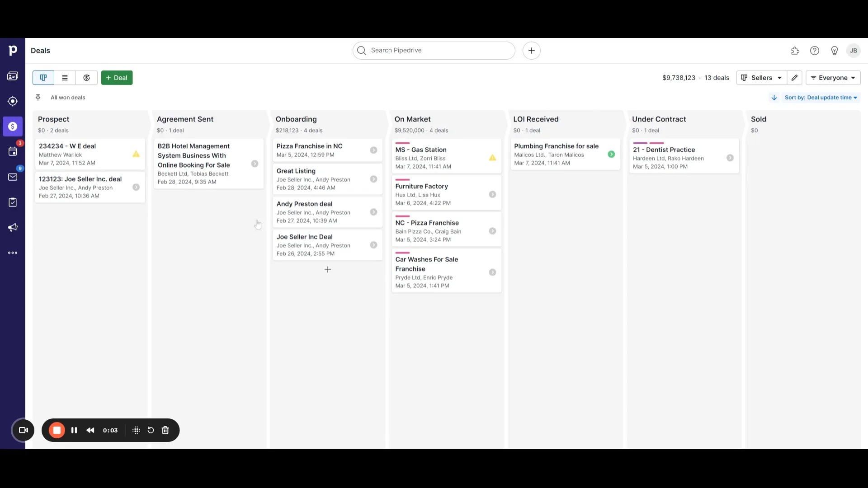Open the JB account avatar menu
Viewport: 868px width, 488px height.
[x=854, y=51]
